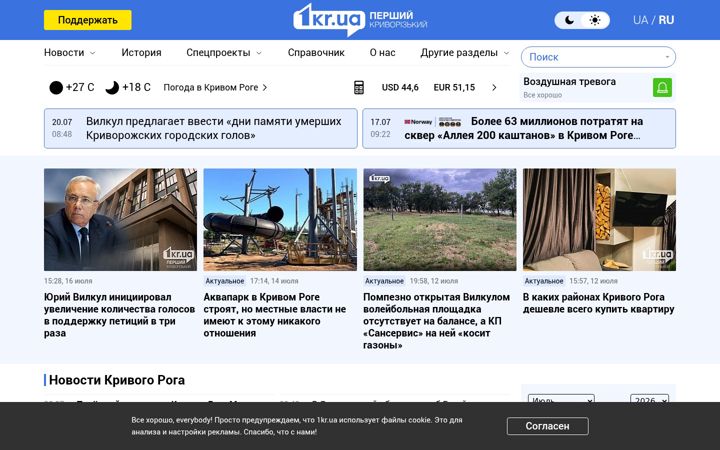This screenshot has width=720, height=450.
Task: Click the USD 44,6 rate
Action: pyautogui.click(x=400, y=87)
